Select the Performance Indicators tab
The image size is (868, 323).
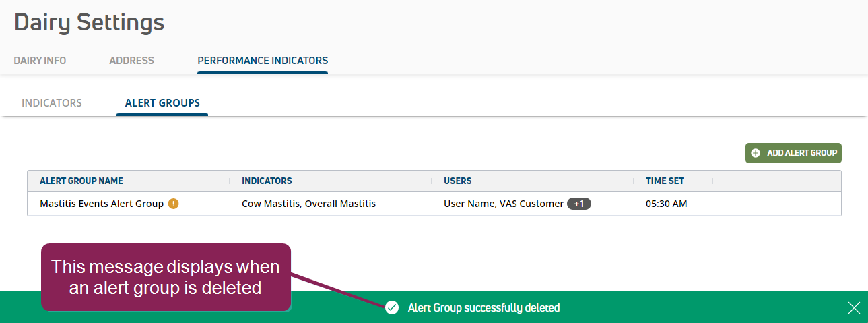click(263, 61)
